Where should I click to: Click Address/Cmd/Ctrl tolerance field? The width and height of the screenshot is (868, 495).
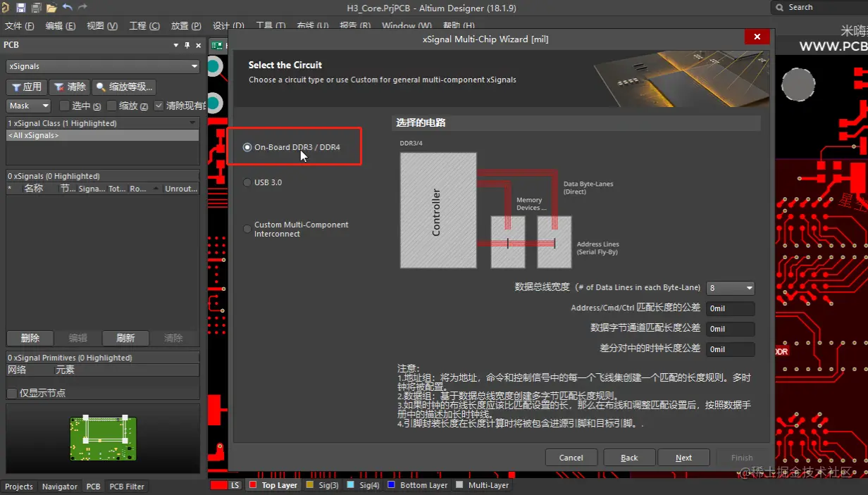(x=731, y=308)
